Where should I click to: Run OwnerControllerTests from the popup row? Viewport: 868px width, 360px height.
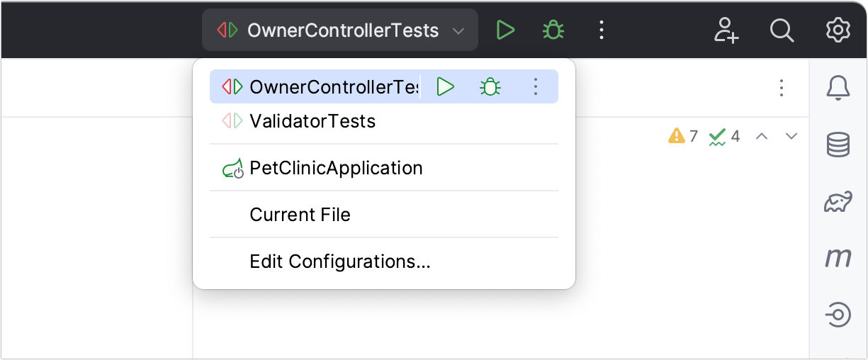pos(445,86)
